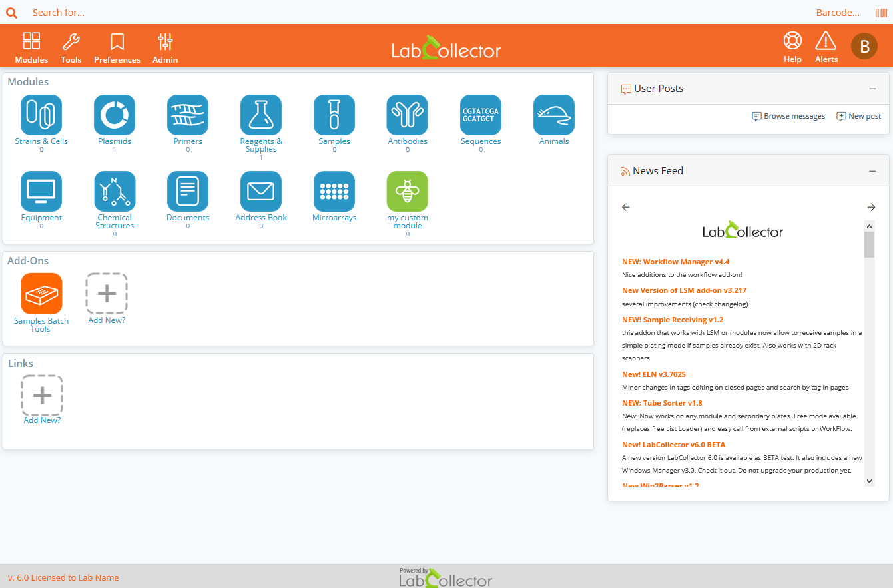Viewport: 893px width, 588px height.
Task: Open the Tools wrench menu
Action: (71, 48)
